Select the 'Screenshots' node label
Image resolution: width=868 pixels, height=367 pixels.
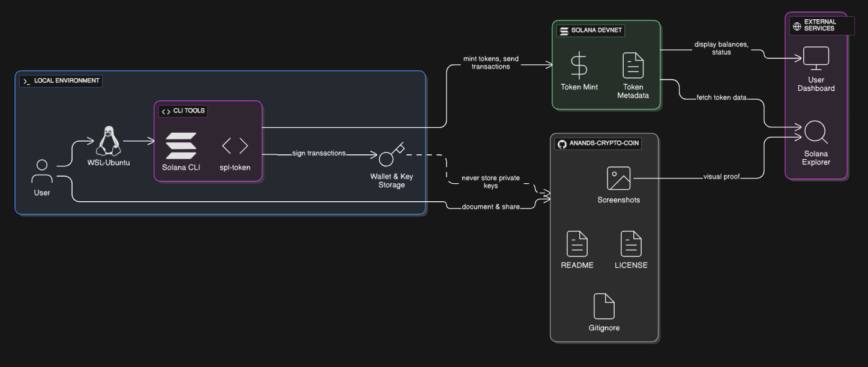click(x=618, y=200)
